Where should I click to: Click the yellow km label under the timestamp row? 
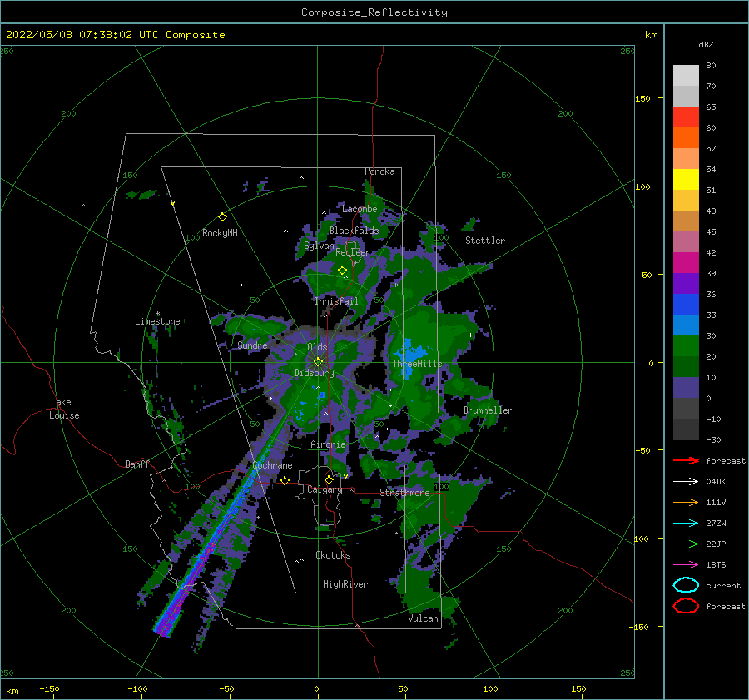point(651,35)
